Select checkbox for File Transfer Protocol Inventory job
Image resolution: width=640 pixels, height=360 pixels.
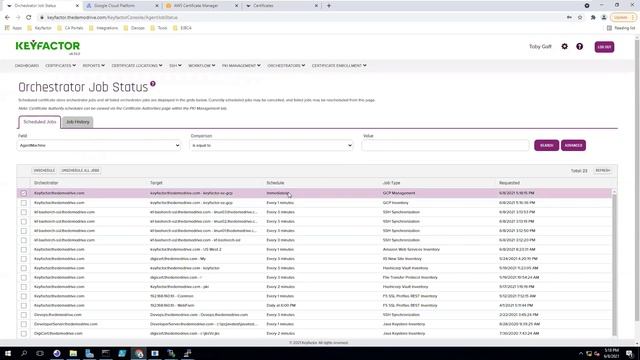[x=24, y=278]
